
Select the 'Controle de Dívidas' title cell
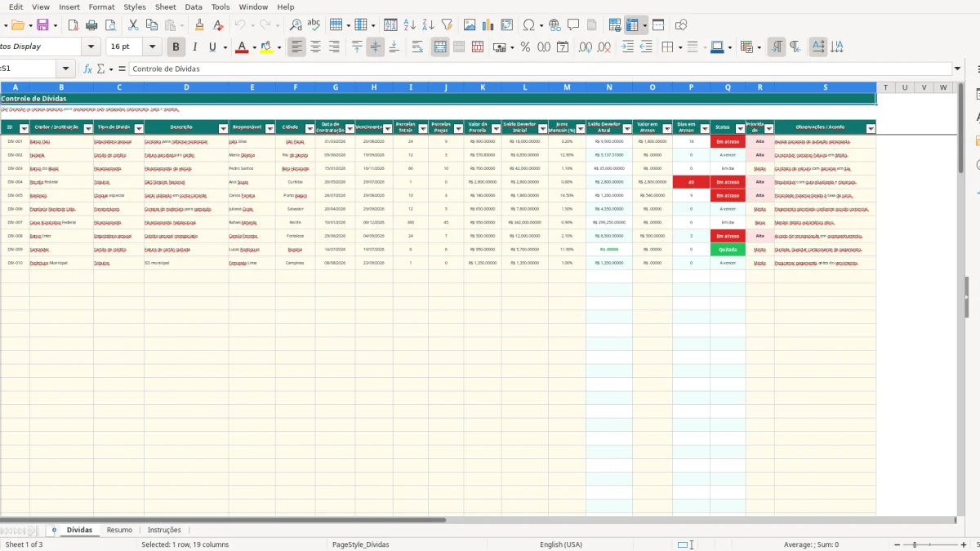[438, 99]
